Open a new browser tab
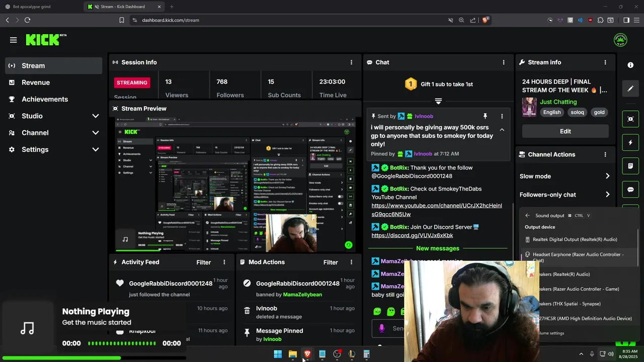The height and width of the screenshot is (362, 644). (172, 7)
